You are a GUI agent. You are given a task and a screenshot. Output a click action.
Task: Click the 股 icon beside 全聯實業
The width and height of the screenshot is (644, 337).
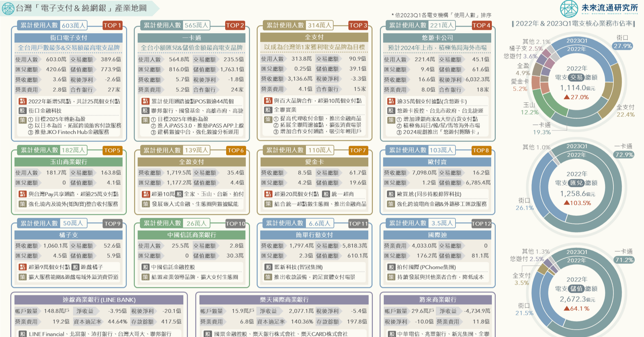[268, 110]
